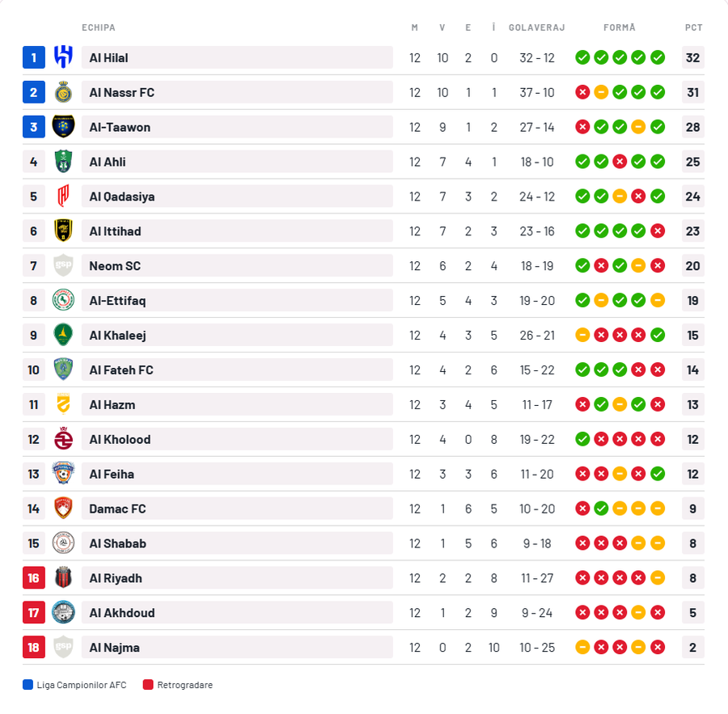728x714 pixels.
Task: Select the Al-Taawon team badge
Action: tap(63, 127)
